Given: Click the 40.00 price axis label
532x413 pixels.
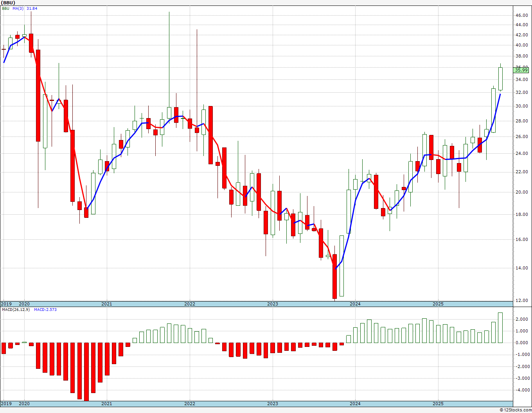Looking at the screenshot, I should click(521, 45).
